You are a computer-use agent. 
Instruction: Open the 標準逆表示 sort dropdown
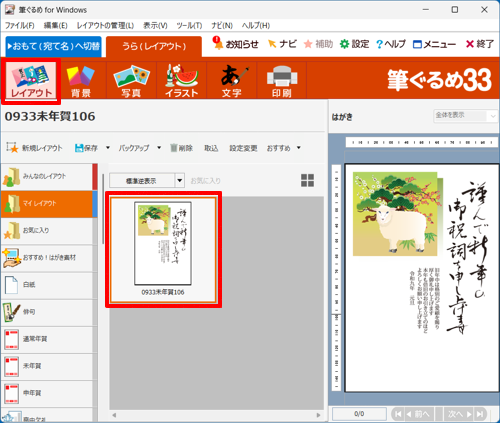pyautogui.click(x=180, y=181)
